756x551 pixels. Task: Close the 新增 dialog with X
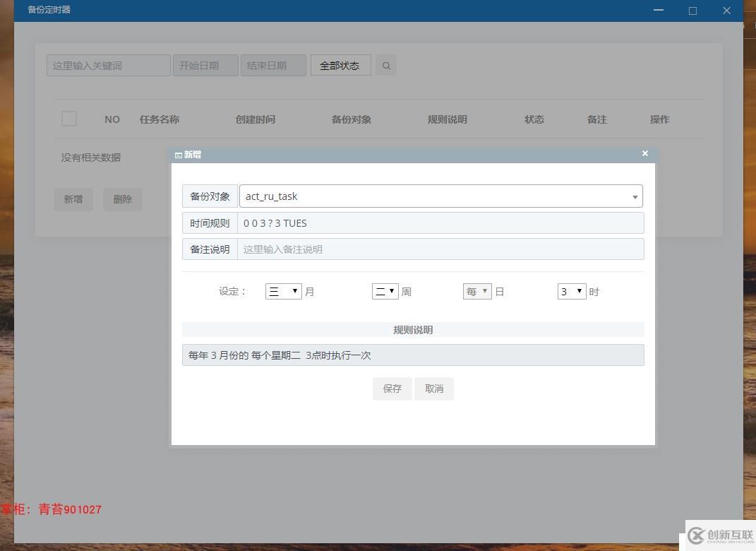tap(644, 153)
